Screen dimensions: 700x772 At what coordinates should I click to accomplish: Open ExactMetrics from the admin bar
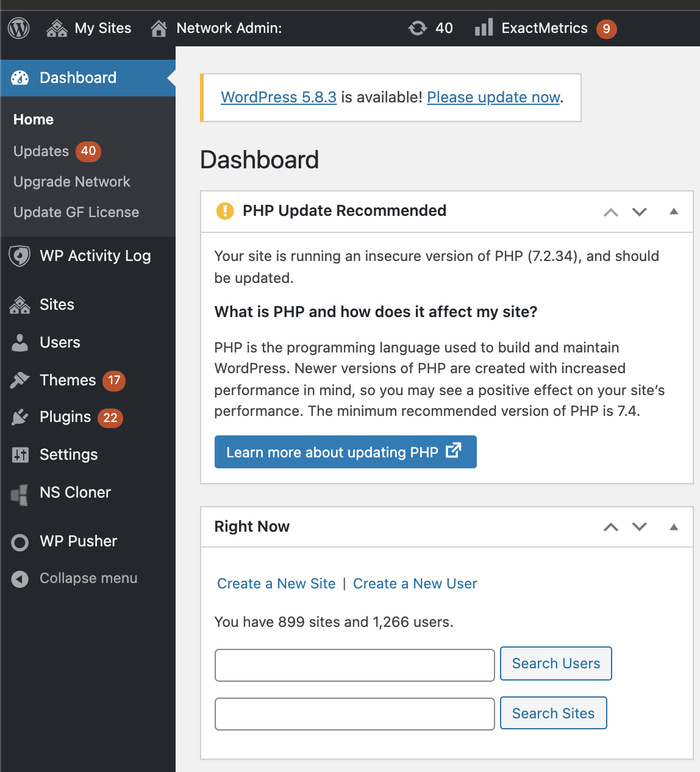coord(546,28)
